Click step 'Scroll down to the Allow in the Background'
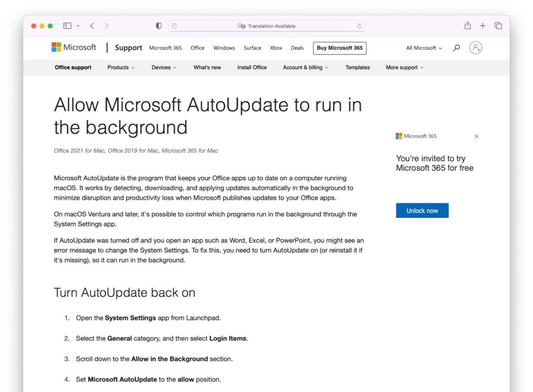Viewport: 533px width, 392px height. (154, 359)
